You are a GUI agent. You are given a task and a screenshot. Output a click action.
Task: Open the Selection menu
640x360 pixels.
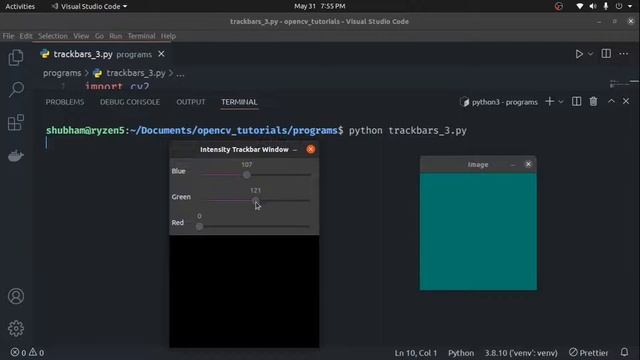tap(53, 36)
